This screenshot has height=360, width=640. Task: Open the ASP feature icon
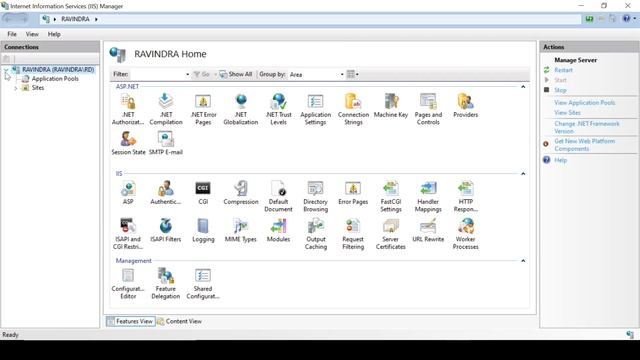tap(128, 193)
